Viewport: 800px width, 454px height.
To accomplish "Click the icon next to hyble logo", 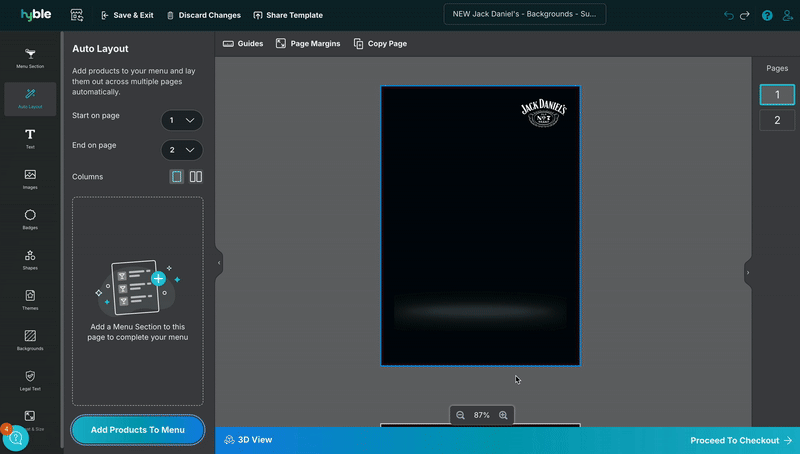I will [77, 15].
